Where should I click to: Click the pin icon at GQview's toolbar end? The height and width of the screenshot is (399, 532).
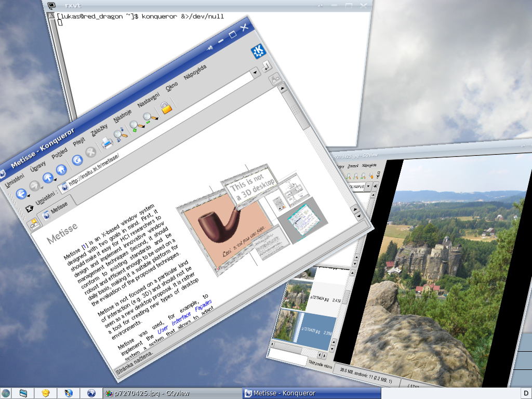pyautogui.click(x=378, y=175)
